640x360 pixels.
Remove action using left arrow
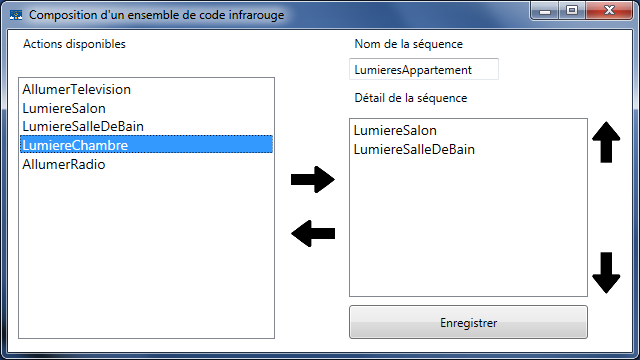(313, 233)
